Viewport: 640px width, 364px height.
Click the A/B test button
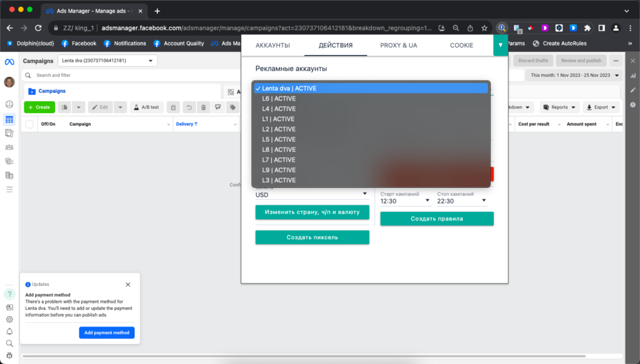(146, 107)
